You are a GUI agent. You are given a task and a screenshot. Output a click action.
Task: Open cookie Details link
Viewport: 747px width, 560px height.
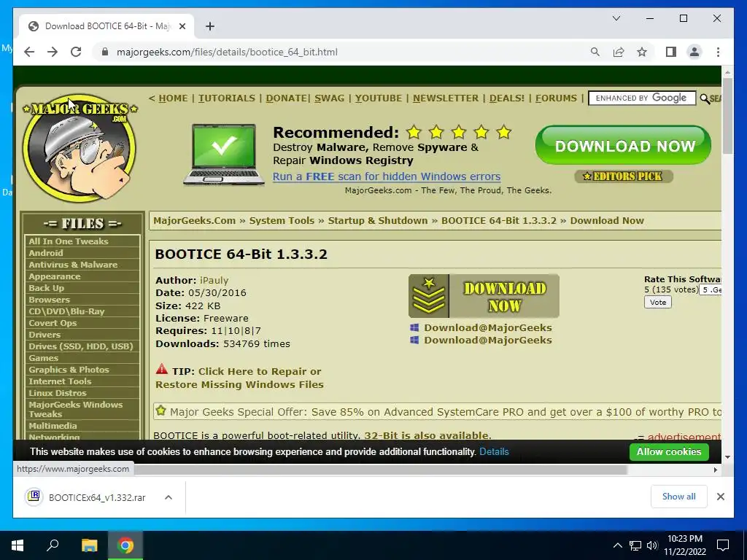tap(494, 451)
